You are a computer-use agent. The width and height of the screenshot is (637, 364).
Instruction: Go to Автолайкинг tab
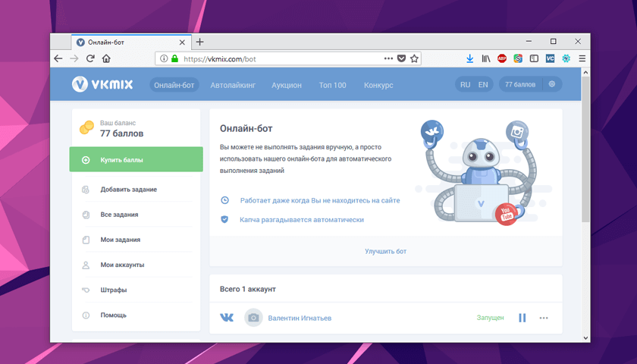pos(233,85)
